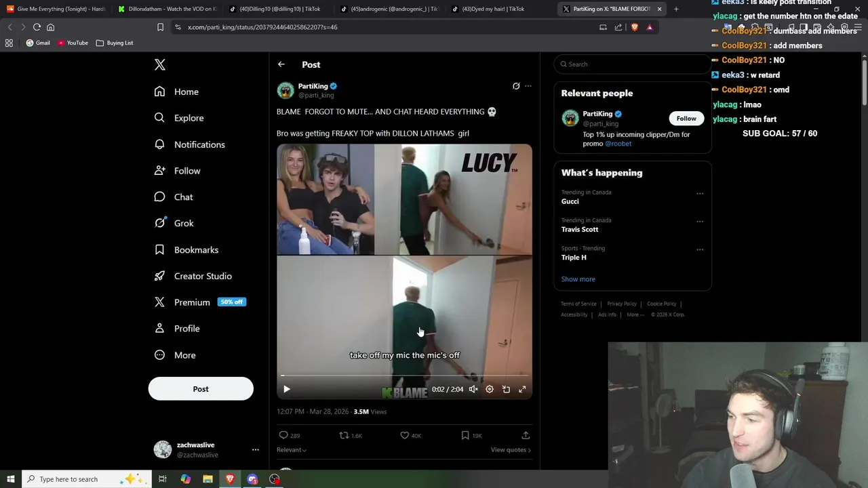Toggle picture-in-picture for the video
Viewport: 868px width, 488px height.
(506, 389)
